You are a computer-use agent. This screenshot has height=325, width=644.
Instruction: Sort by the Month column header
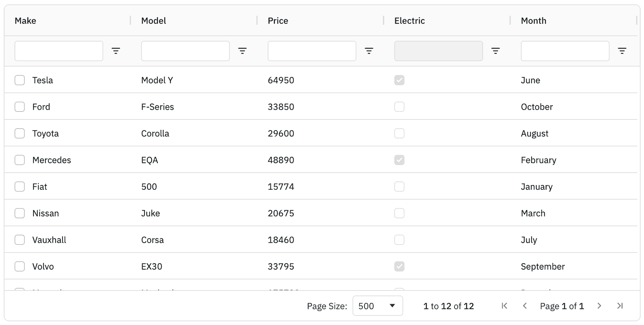click(534, 21)
